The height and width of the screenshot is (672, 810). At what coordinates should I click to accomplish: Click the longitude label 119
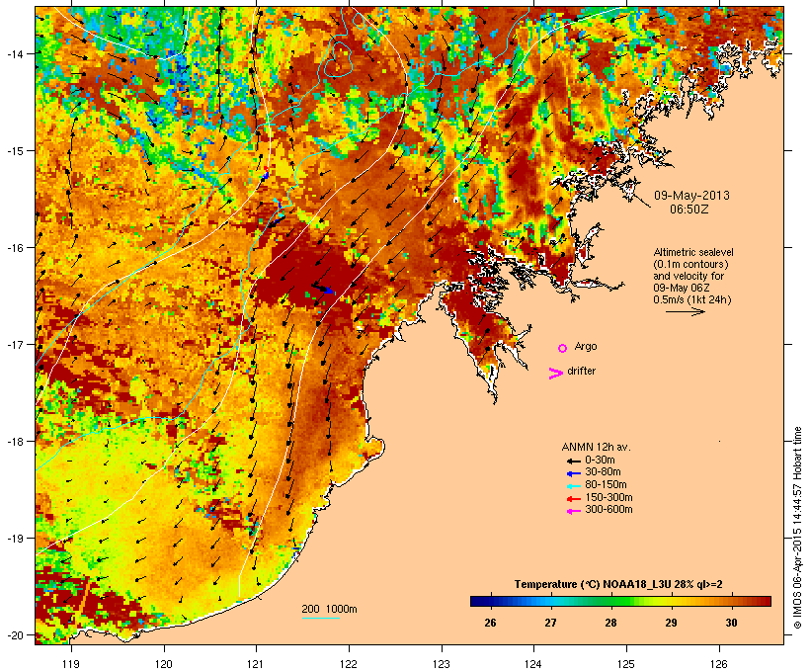pos(71,664)
